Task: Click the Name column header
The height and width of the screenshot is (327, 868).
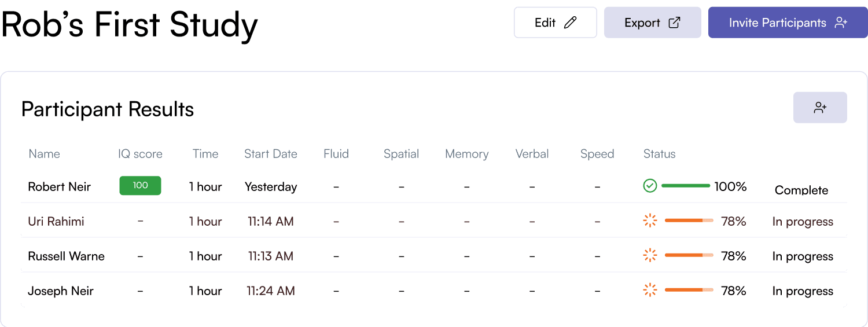Action: pyautogui.click(x=44, y=154)
